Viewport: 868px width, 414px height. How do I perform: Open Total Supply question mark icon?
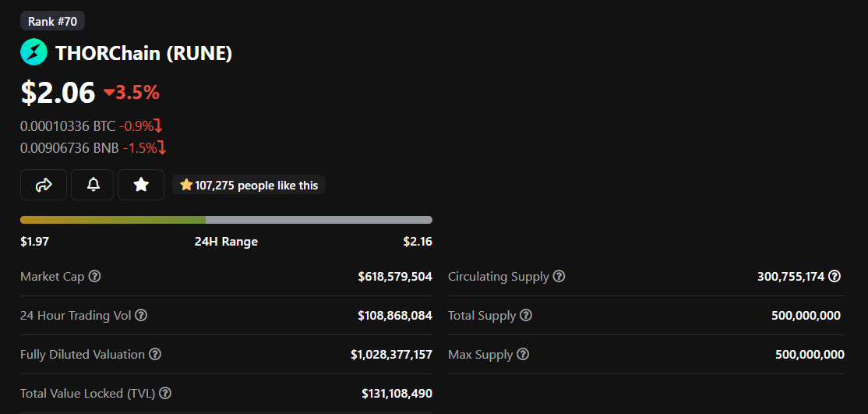pyautogui.click(x=526, y=315)
